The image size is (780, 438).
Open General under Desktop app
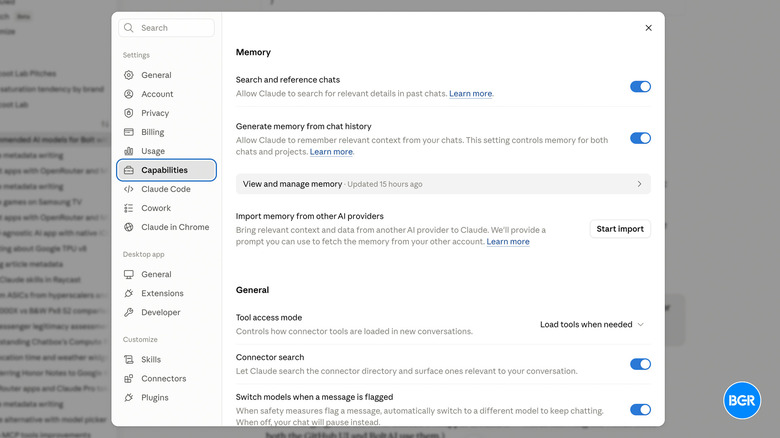point(166,274)
